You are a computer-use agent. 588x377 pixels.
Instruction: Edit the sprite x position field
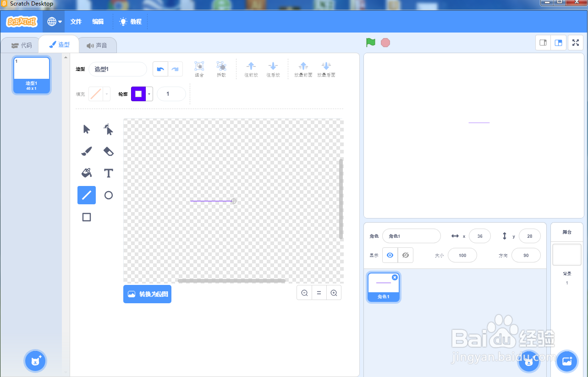click(x=479, y=236)
